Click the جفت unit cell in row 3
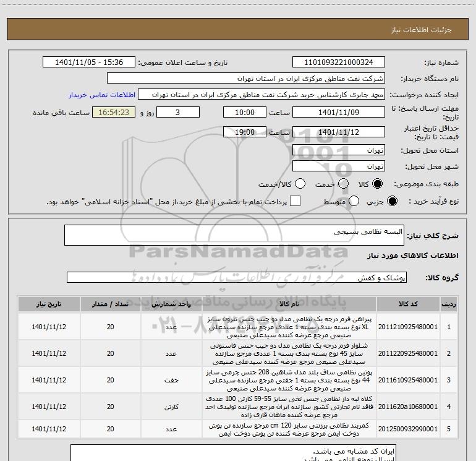This screenshot has height=461, width=476. coord(171,380)
